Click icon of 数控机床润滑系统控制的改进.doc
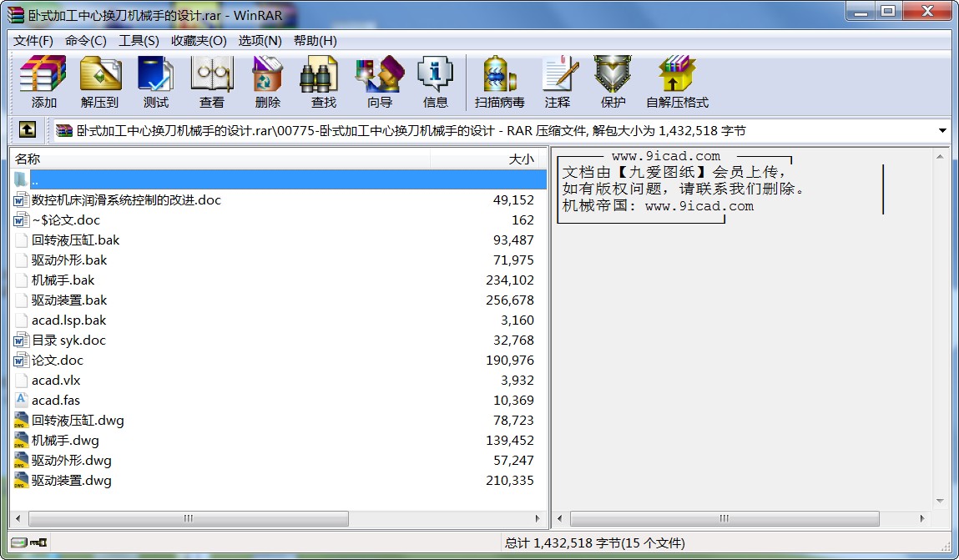Viewport: 959px width, 560px height. (x=21, y=200)
